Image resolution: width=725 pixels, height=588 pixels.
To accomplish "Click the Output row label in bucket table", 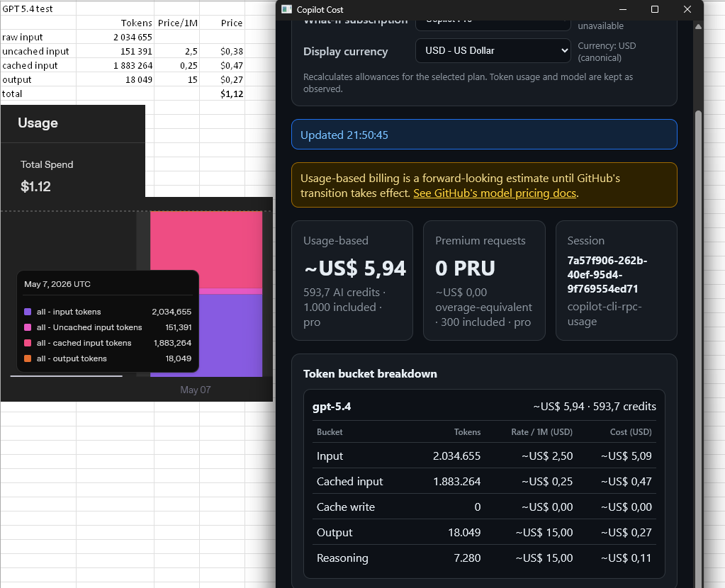I will point(335,533).
